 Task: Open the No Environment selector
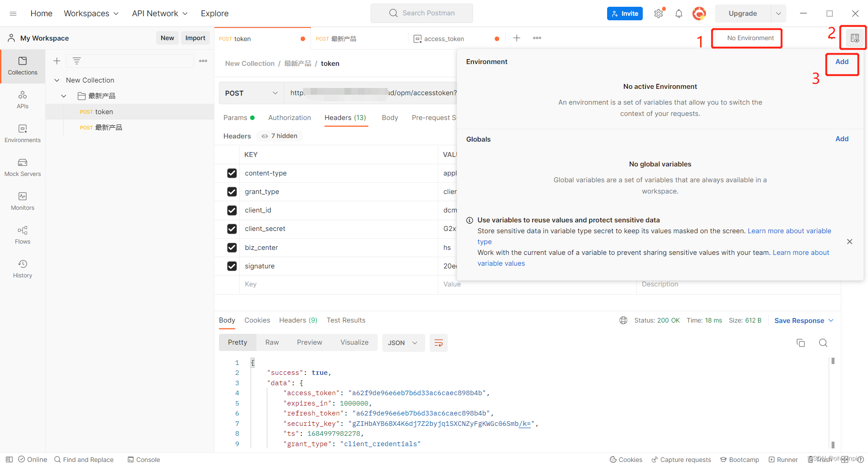tap(750, 38)
